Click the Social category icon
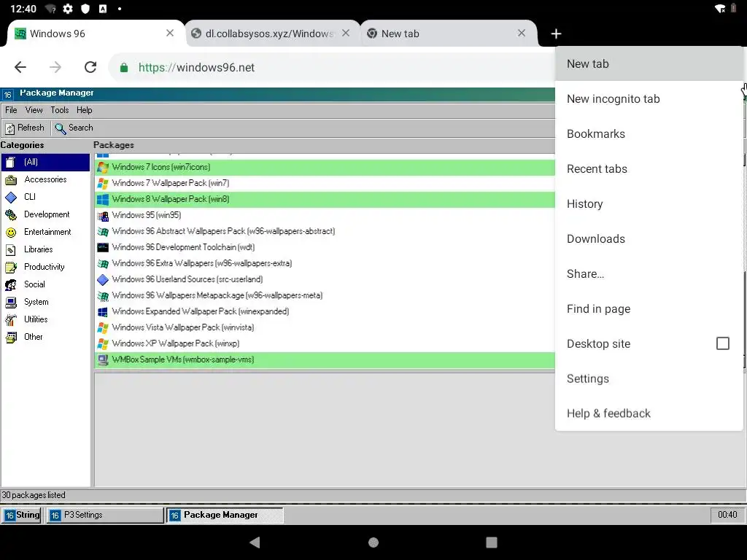Viewport: 747px width, 560px height. coord(10,285)
